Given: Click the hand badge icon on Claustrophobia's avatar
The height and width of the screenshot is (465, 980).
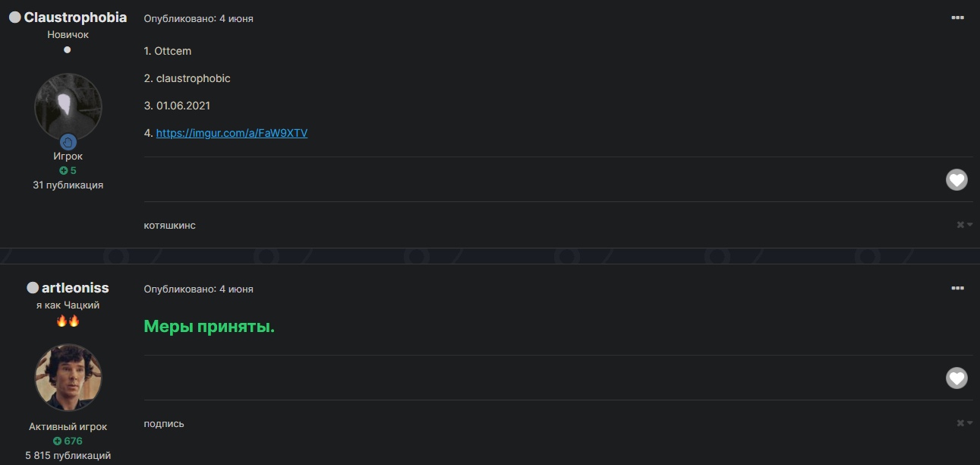Looking at the screenshot, I should coord(68,141).
